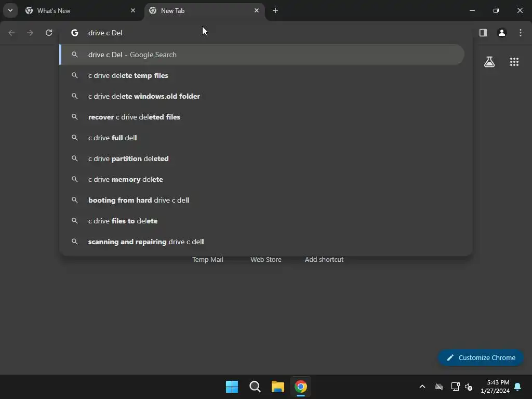
Task: Click the browser forward arrow
Action: 30,33
